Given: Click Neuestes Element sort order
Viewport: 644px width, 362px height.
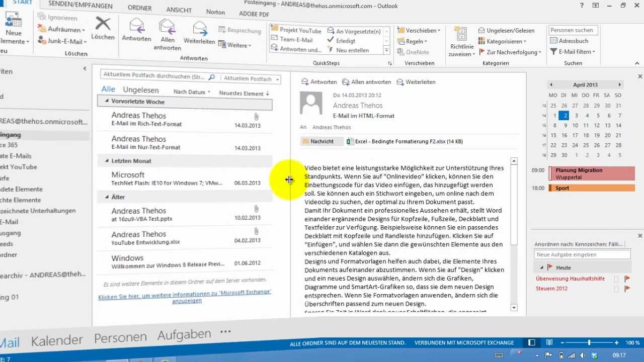Looking at the screenshot, I should [x=245, y=93].
